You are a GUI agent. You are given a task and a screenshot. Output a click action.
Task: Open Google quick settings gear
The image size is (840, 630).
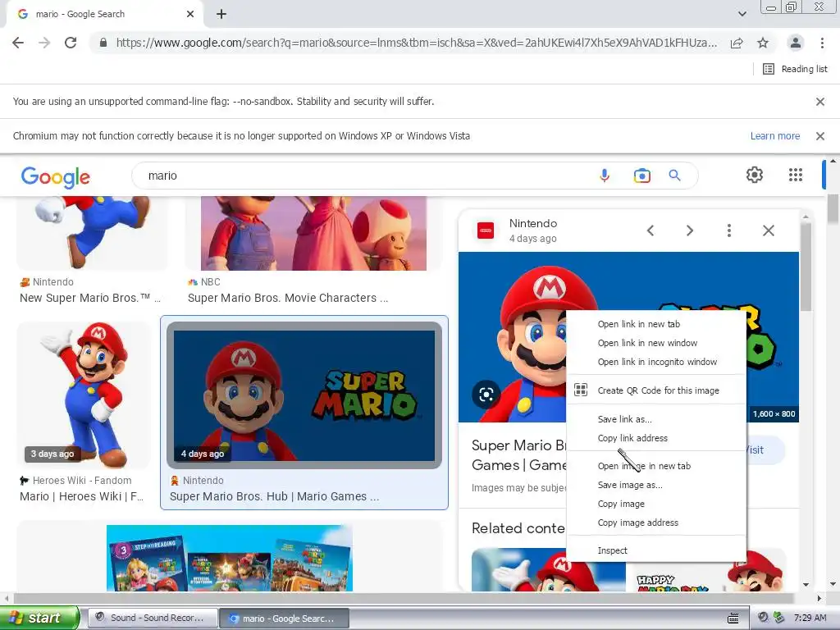click(755, 175)
